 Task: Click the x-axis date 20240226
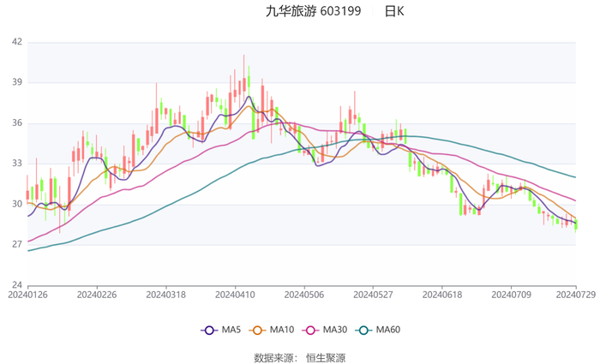pos(97,295)
